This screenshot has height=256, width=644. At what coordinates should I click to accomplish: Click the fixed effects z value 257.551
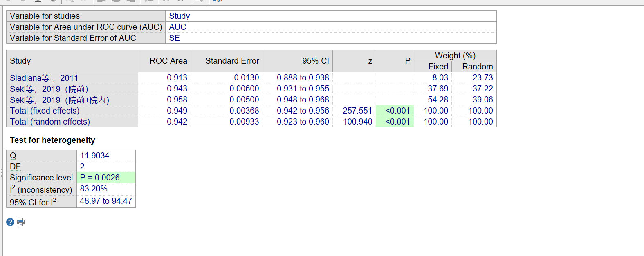357,111
